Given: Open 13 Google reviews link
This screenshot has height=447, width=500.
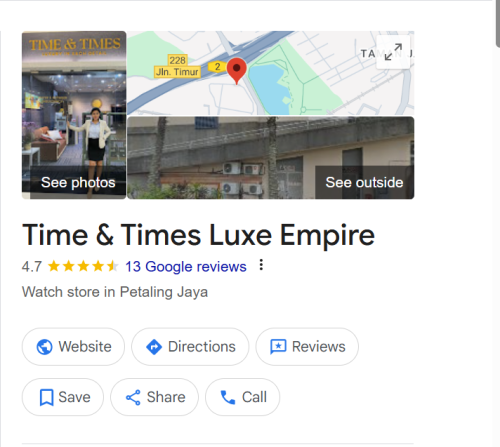Looking at the screenshot, I should point(186,267).
